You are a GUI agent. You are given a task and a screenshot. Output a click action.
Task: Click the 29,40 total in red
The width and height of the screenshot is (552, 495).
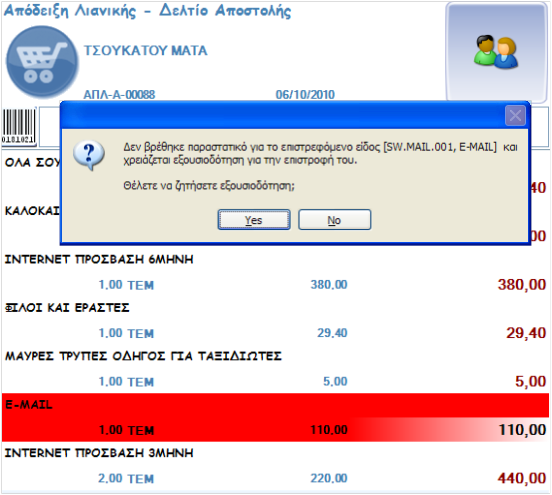[526, 333]
